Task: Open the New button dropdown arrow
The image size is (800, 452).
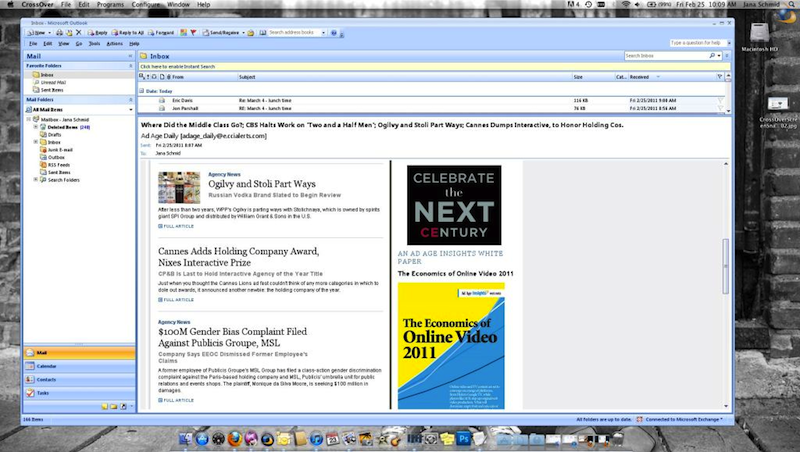Action: coord(49,33)
